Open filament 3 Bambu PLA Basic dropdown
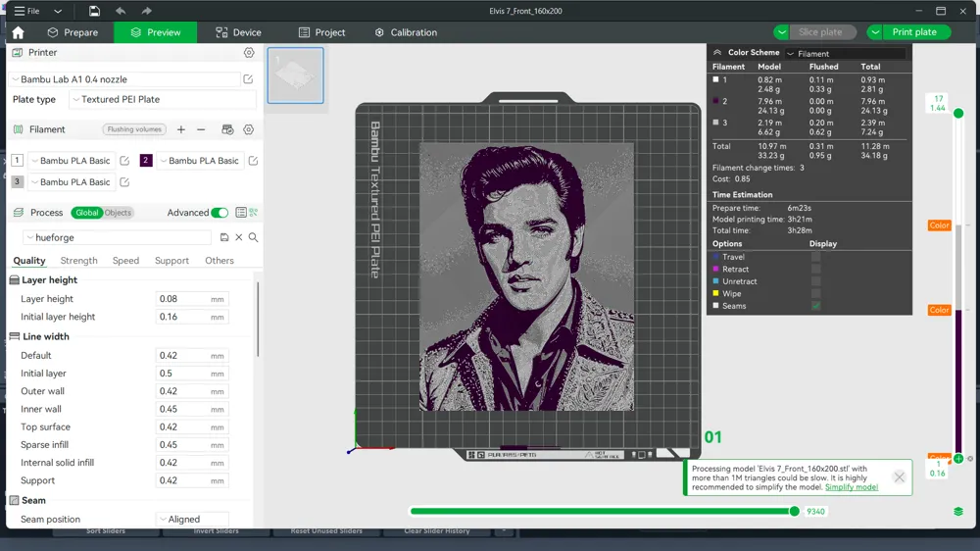Image resolution: width=980 pixels, height=551 pixels. point(72,182)
